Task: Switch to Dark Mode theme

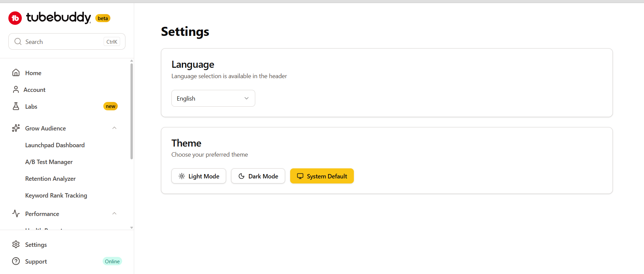Action: [258, 176]
